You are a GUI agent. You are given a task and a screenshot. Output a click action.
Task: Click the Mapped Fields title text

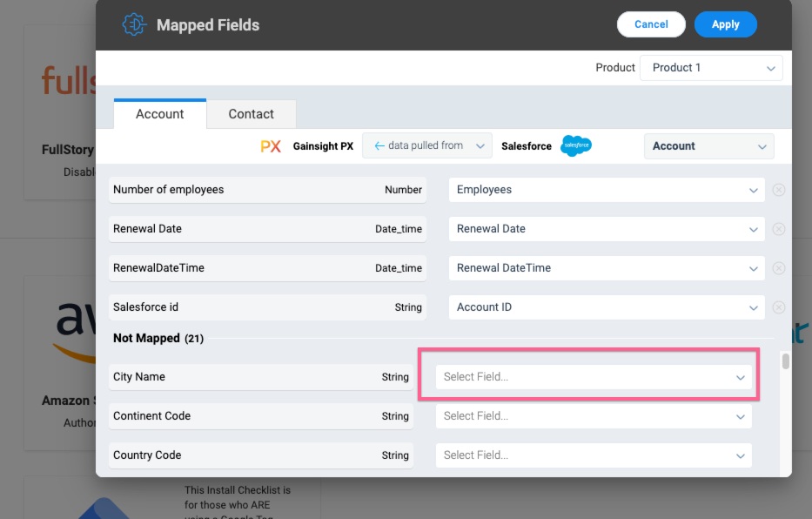pos(208,25)
